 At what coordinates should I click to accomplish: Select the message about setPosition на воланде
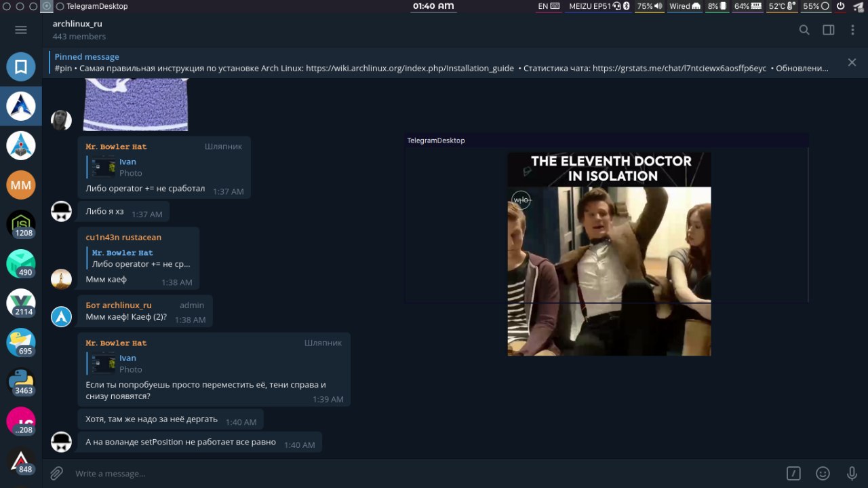pyautogui.click(x=199, y=443)
